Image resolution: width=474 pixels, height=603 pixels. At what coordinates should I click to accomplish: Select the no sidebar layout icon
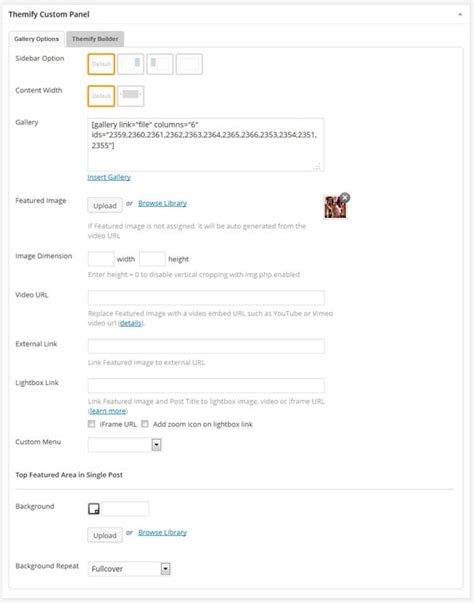[x=189, y=64]
